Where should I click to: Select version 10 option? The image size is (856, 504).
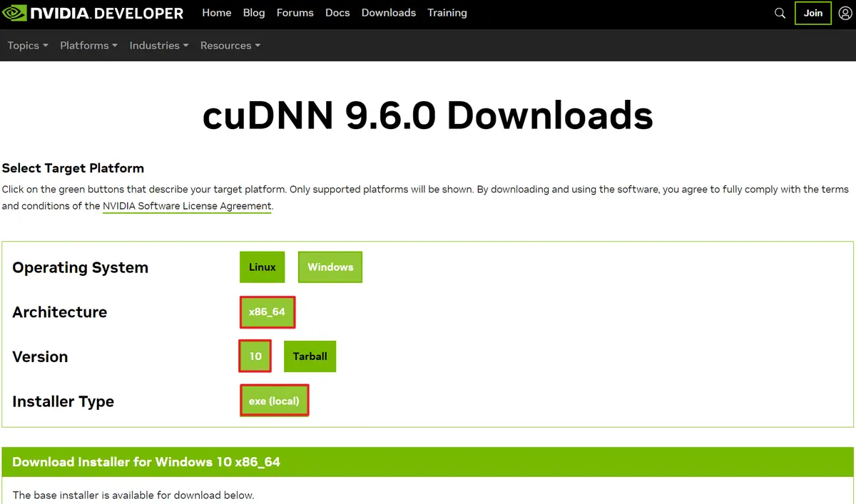(x=255, y=356)
